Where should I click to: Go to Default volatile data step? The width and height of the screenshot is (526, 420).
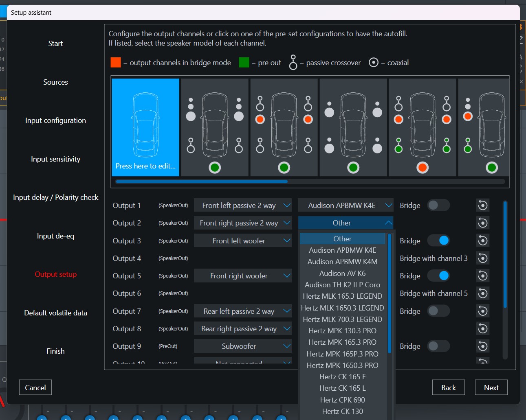click(x=55, y=313)
